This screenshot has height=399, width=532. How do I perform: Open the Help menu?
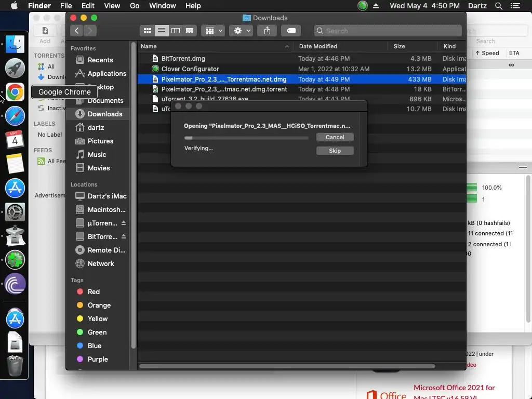(193, 6)
